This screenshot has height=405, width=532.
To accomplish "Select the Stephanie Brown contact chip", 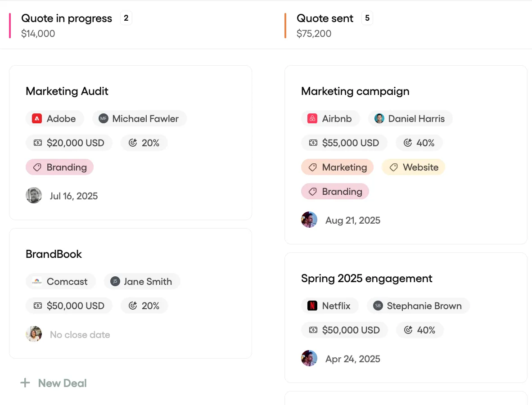I will (418, 306).
